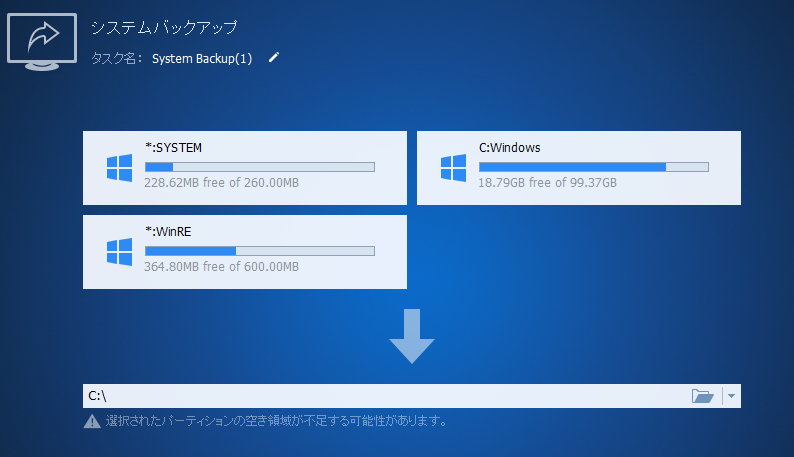Viewport: 794px width, 457px height.
Task: Click the Windows logo on WinRE partition
Action: click(x=120, y=252)
